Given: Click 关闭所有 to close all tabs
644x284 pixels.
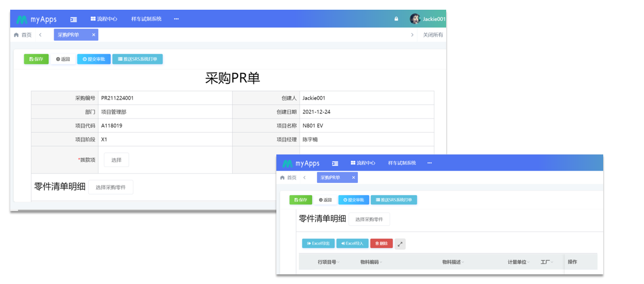Looking at the screenshot, I should point(433,35).
